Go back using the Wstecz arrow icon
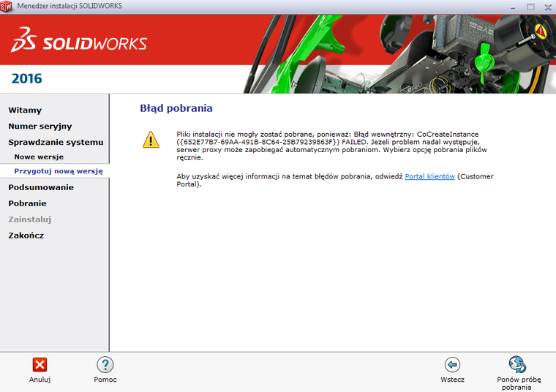Viewport: 556px width, 392px height. click(x=452, y=364)
